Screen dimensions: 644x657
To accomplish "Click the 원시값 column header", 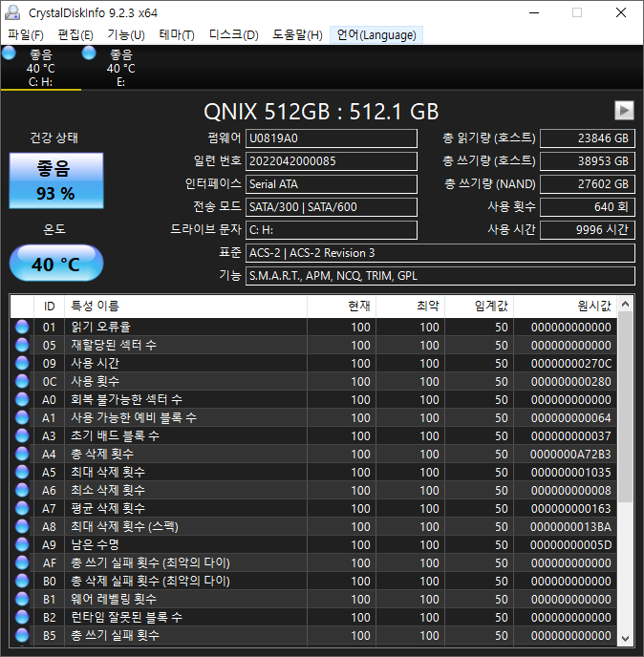I will pyautogui.click(x=566, y=307).
